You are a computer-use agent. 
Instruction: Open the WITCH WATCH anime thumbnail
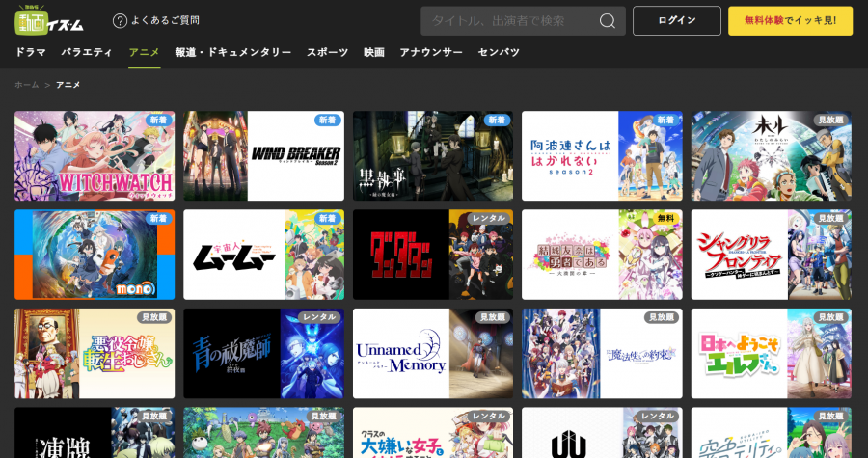(95, 156)
